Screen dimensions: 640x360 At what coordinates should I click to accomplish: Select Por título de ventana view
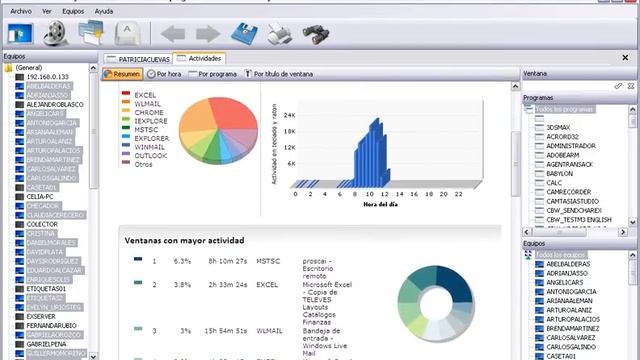click(279, 74)
